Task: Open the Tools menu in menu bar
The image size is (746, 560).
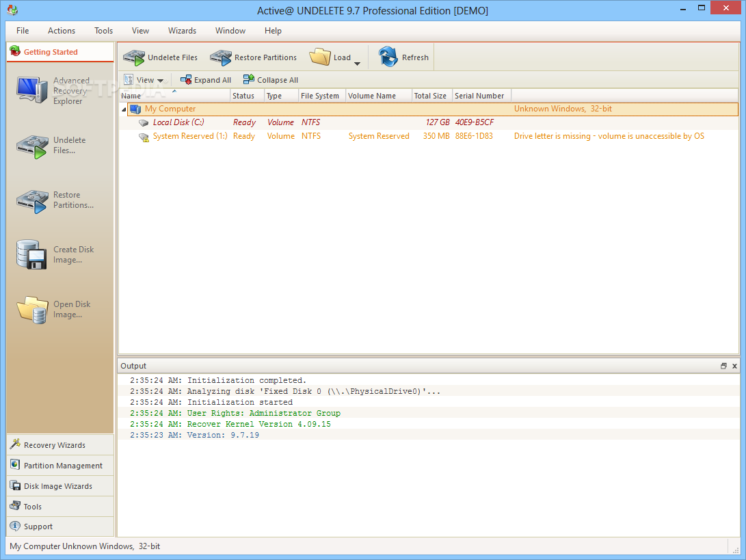Action: click(x=103, y=31)
